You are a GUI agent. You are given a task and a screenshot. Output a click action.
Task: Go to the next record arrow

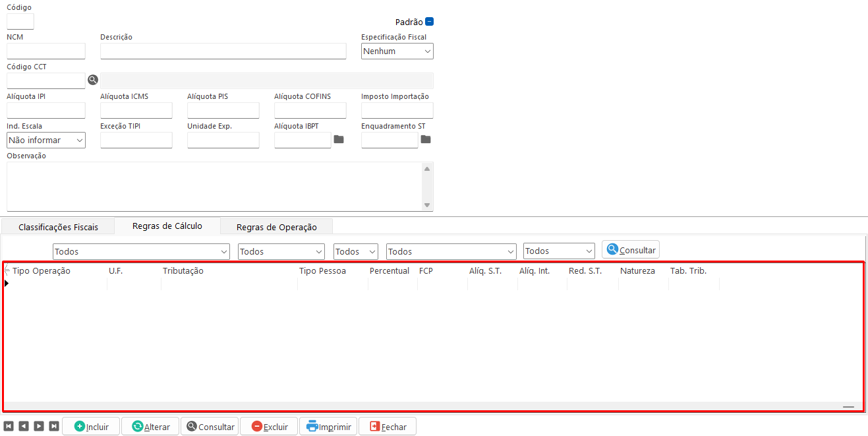[x=39, y=426]
